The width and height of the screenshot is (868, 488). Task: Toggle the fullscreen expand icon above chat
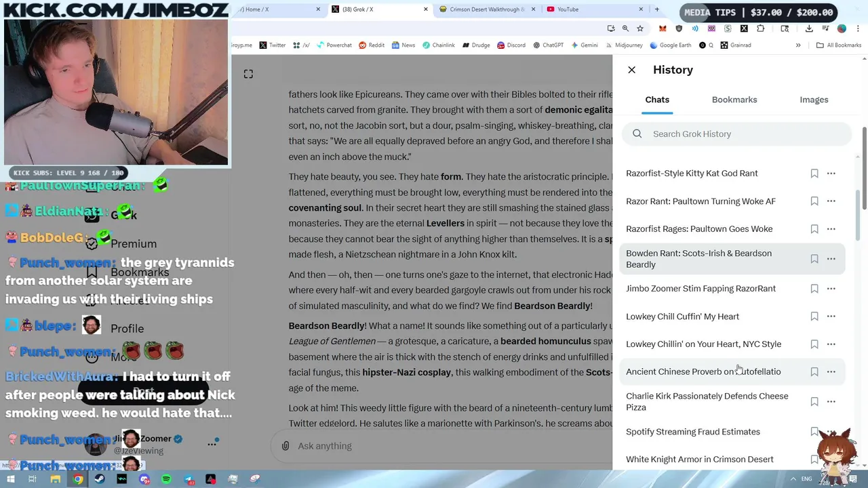click(248, 74)
